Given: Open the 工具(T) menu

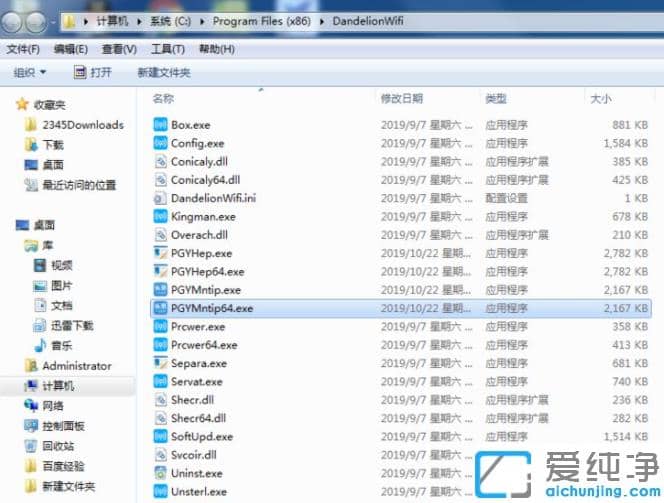Looking at the screenshot, I should [x=166, y=49].
